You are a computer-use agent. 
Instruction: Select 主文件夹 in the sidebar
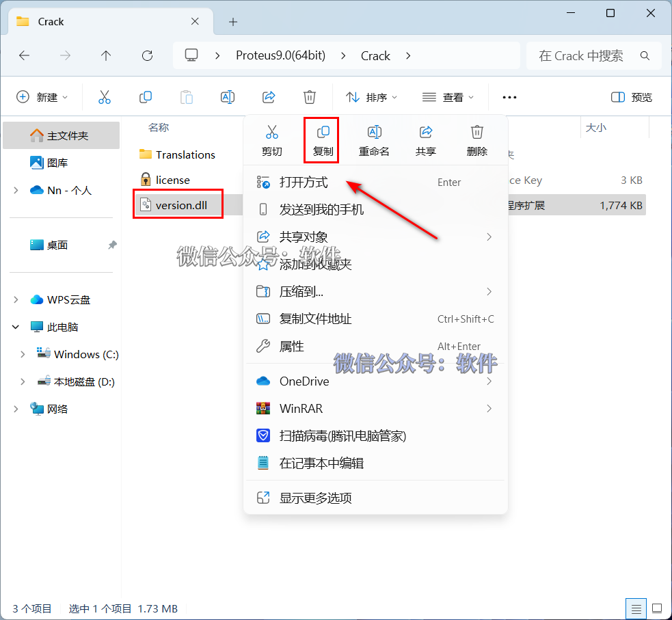click(x=61, y=135)
